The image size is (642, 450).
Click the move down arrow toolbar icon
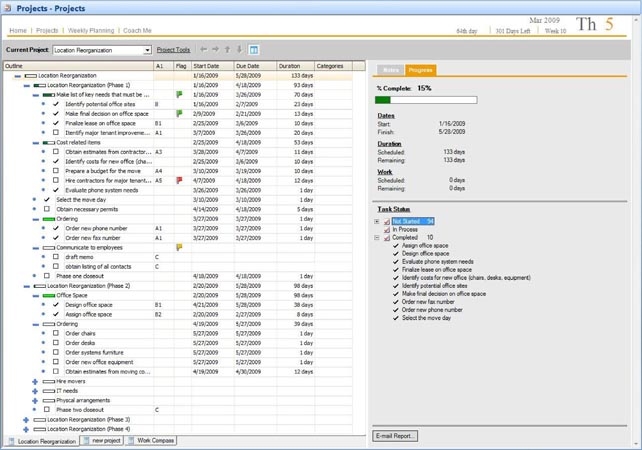pyautogui.click(x=240, y=50)
